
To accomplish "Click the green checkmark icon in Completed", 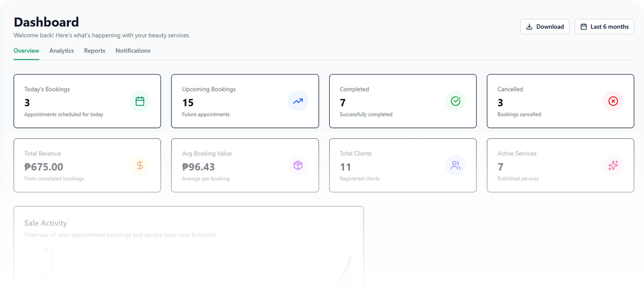I will (455, 101).
